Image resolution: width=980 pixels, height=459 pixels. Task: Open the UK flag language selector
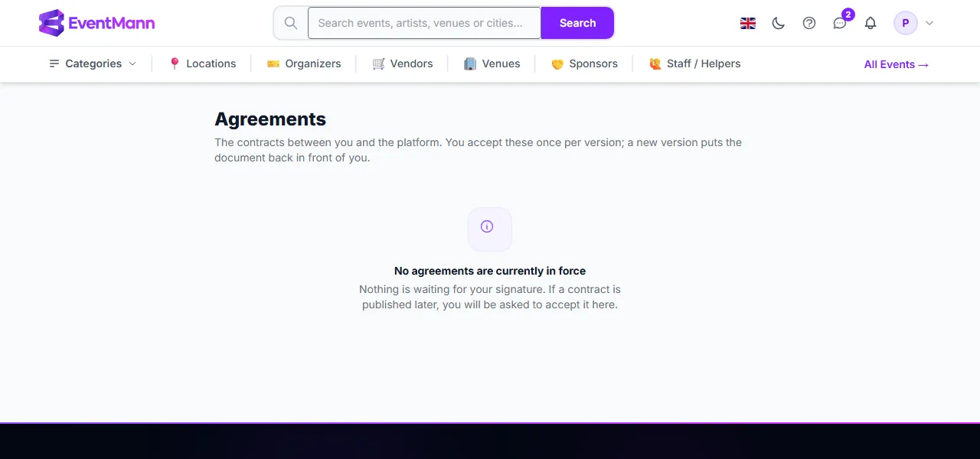point(748,23)
